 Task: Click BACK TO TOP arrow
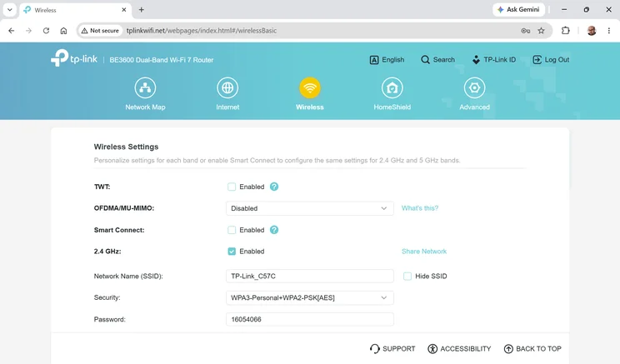click(x=508, y=348)
